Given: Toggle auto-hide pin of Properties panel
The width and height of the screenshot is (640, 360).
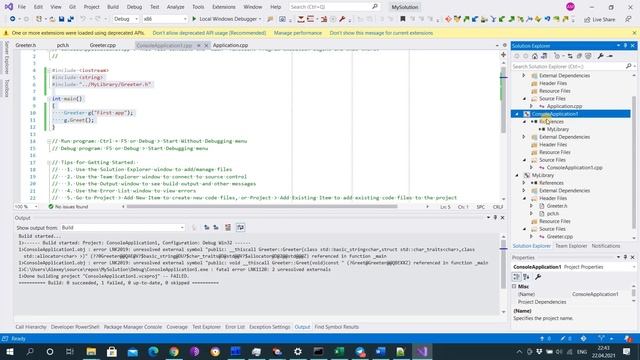Looking at the screenshot, I should [x=625, y=257].
